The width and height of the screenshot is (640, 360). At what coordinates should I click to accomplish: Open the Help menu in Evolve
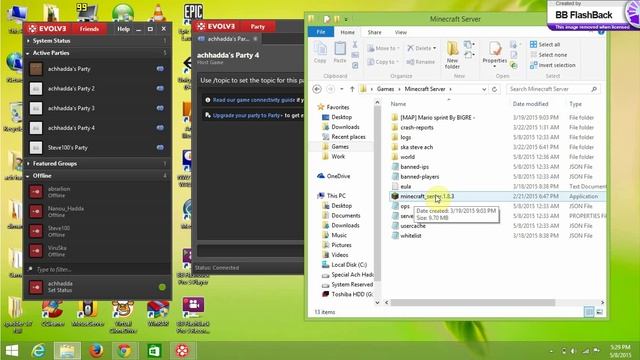click(123, 29)
